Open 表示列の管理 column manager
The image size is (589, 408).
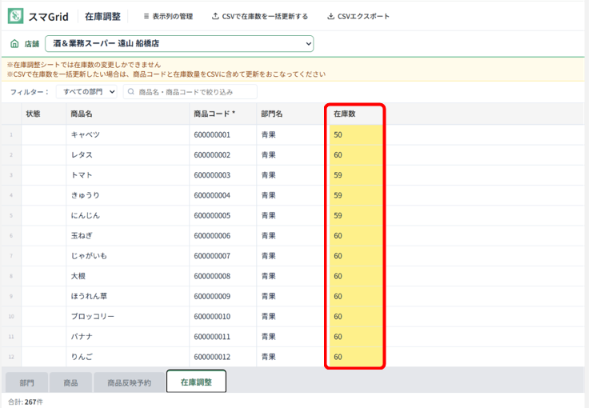click(x=168, y=17)
